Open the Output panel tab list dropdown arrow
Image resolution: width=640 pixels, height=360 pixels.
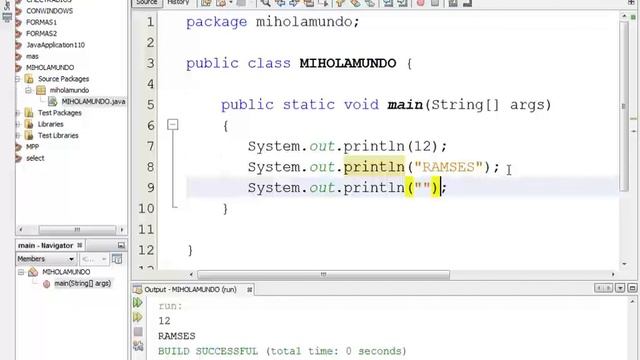620,288
